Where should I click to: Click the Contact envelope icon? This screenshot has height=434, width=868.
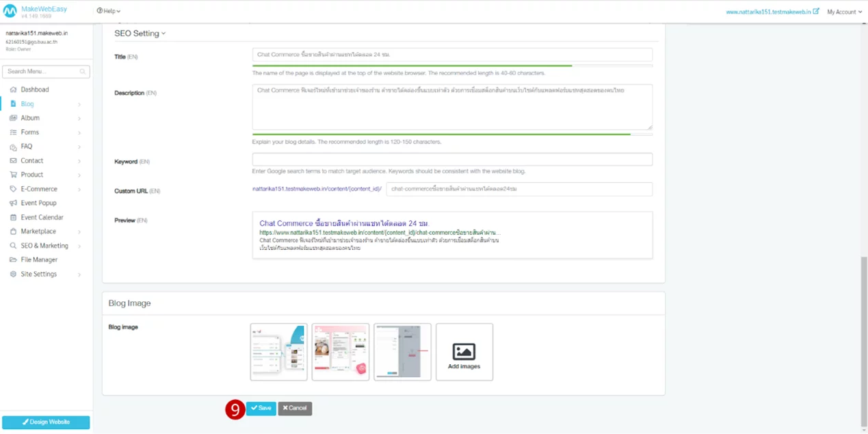pos(13,161)
